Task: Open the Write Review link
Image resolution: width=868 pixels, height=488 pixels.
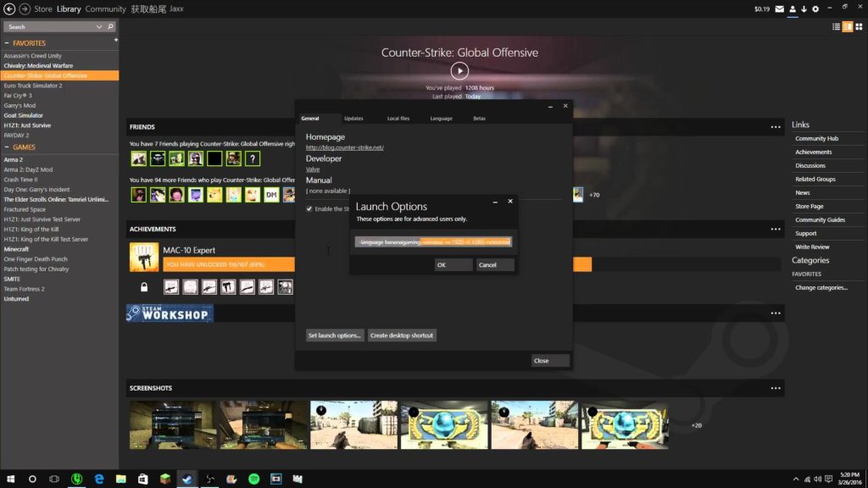Action: point(812,247)
